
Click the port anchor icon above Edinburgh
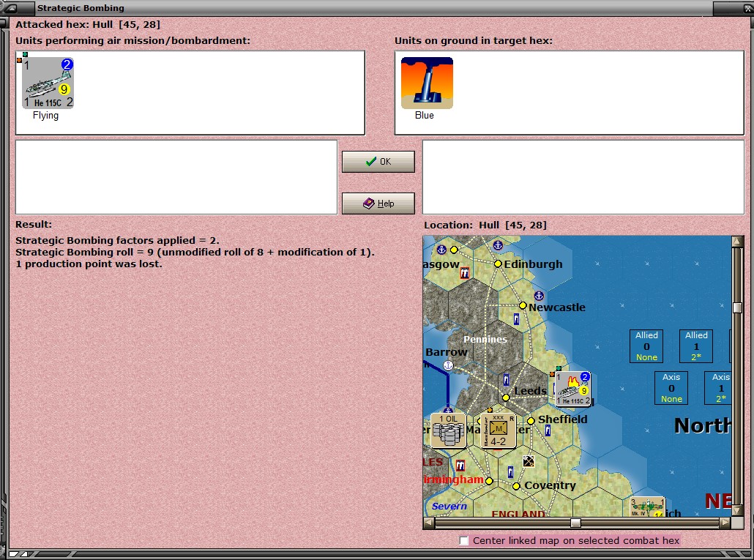click(499, 246)
